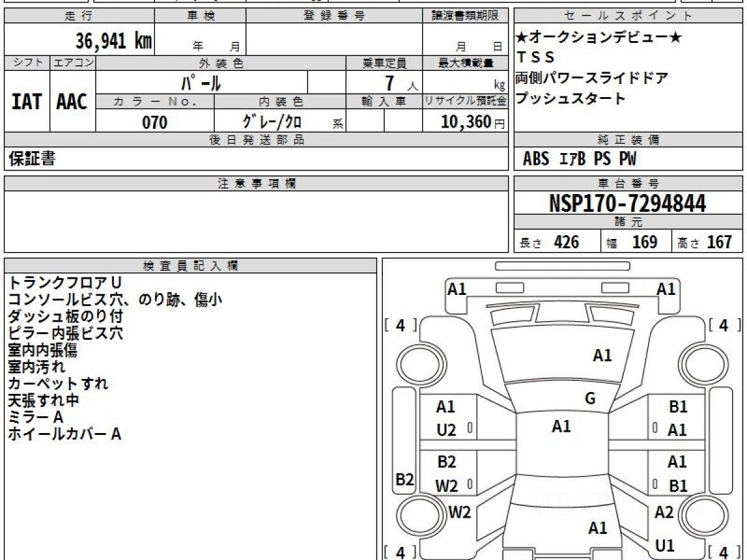747x560 pixels.
Task: Select the 最大積載量 header
Action: point(466,63)
